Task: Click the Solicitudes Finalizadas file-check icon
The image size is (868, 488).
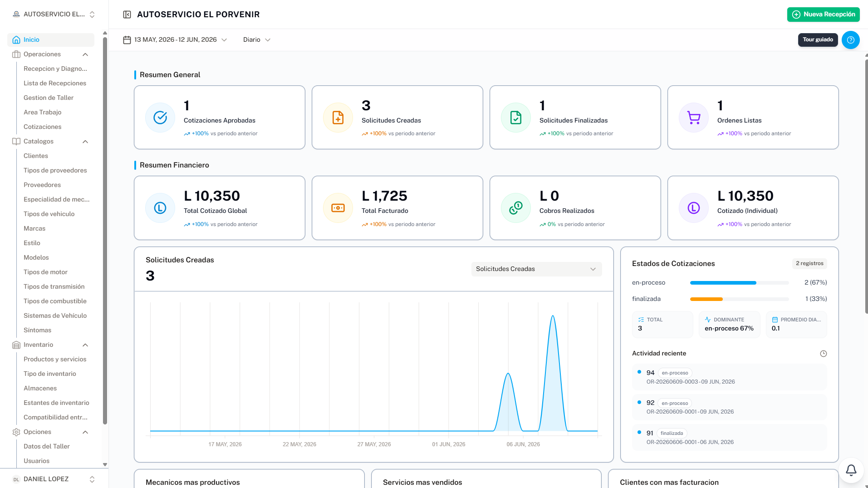Action: pyautogui.click(x=516, y=118)
